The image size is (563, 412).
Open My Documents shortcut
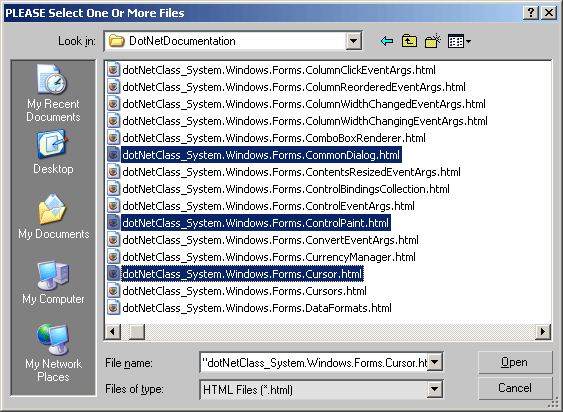(53, 217)
